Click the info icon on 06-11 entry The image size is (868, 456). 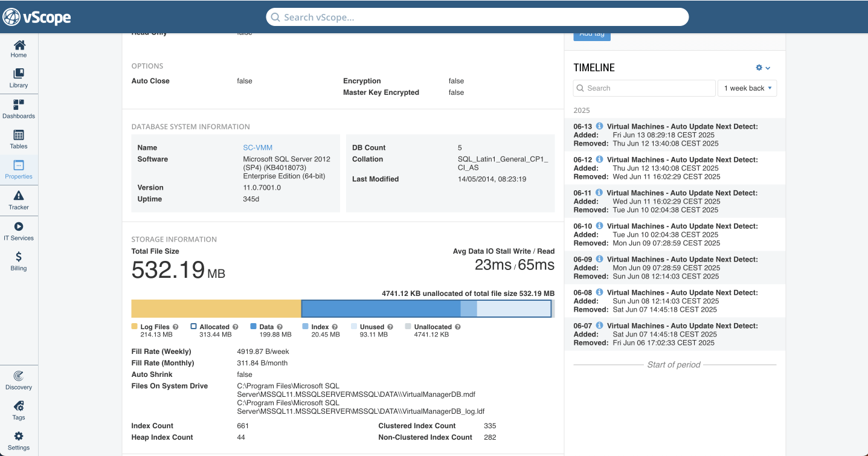coord(600,192)
